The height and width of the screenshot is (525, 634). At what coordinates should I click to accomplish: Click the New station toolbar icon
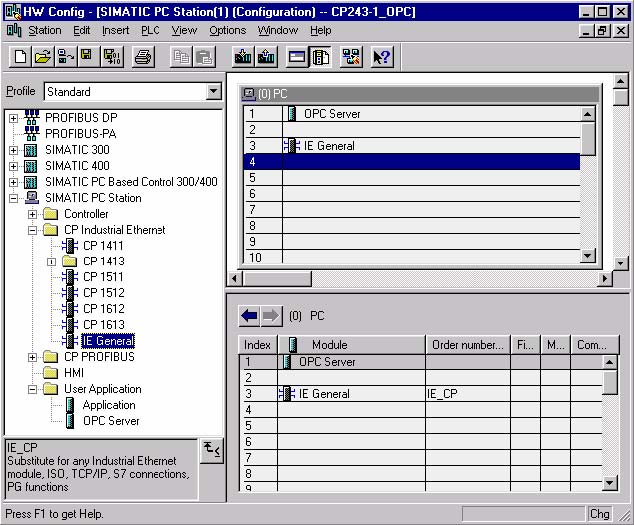20,57
